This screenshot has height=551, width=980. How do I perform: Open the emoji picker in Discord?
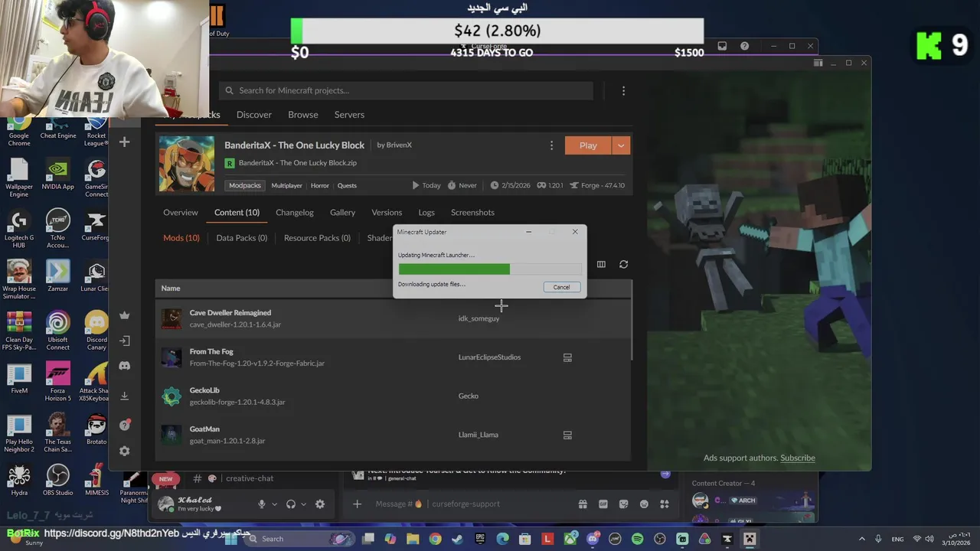[644, 504]
